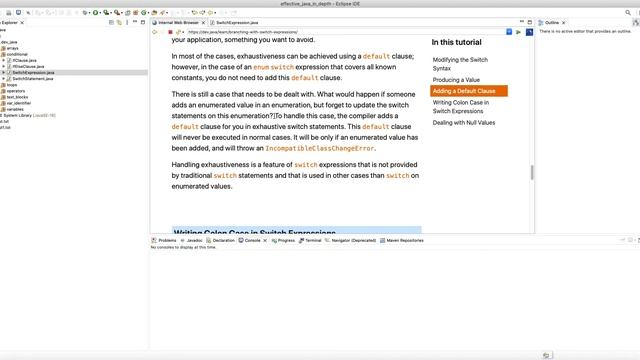
Task: Click the External Tools run icon
Action: pyautogui.click(x=117, y=13)
